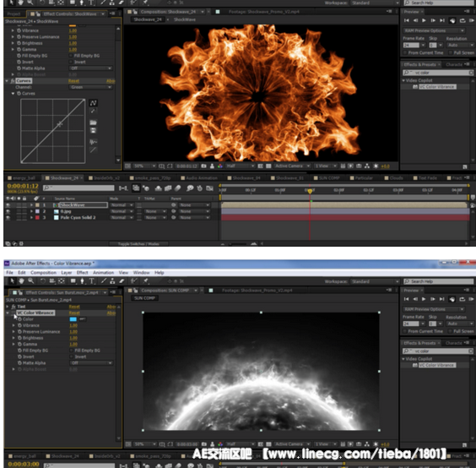Toggle Fill Empty BG checkbox in upper window
The width and height of the screenshot is (476, 468).
coord(70,56)
